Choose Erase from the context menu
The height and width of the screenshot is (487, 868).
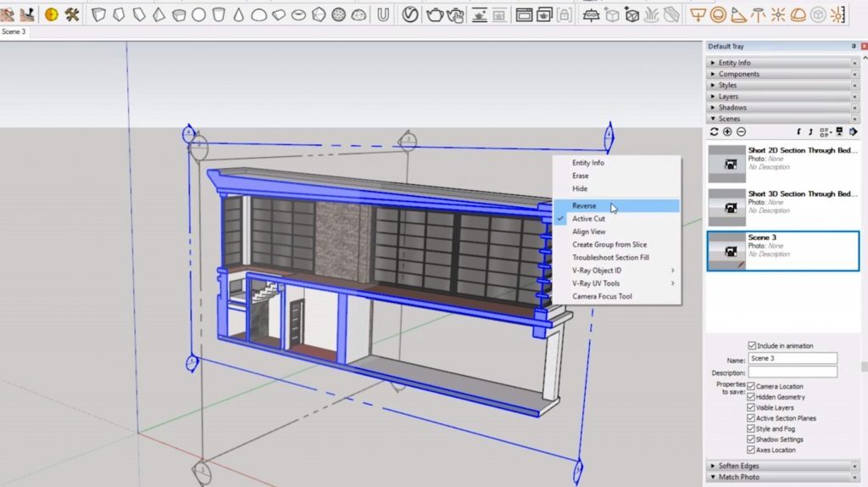click(617, 176)
